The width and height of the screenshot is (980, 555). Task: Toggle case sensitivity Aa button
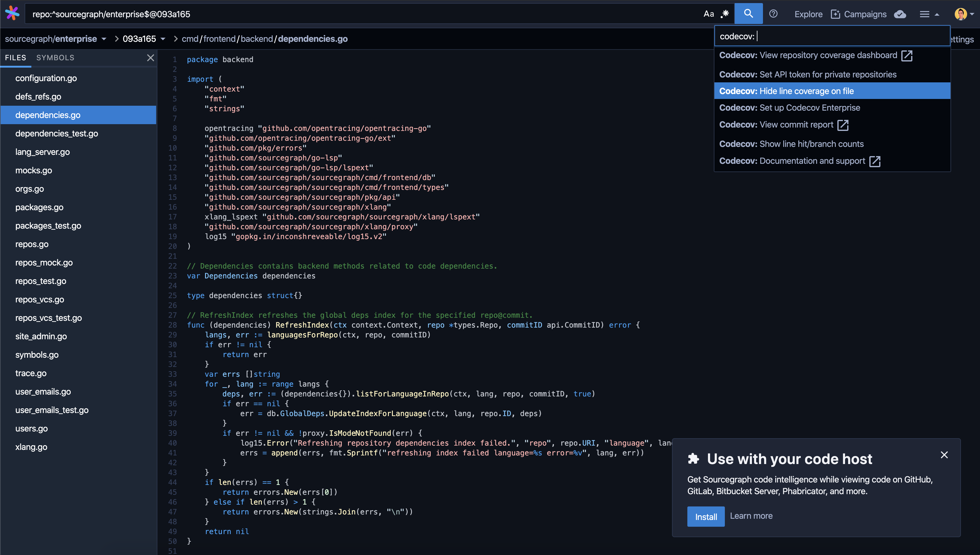(x=708, y=14)
